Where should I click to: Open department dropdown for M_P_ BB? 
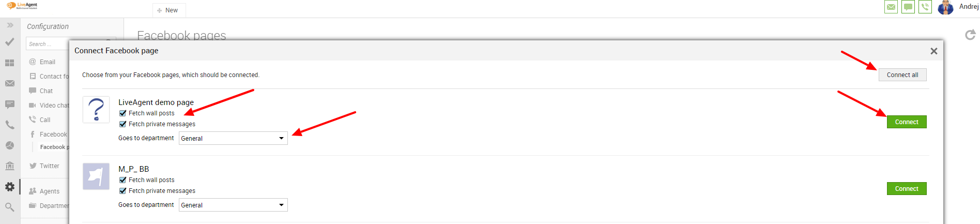pyautogui.click(x=233, y=205)
